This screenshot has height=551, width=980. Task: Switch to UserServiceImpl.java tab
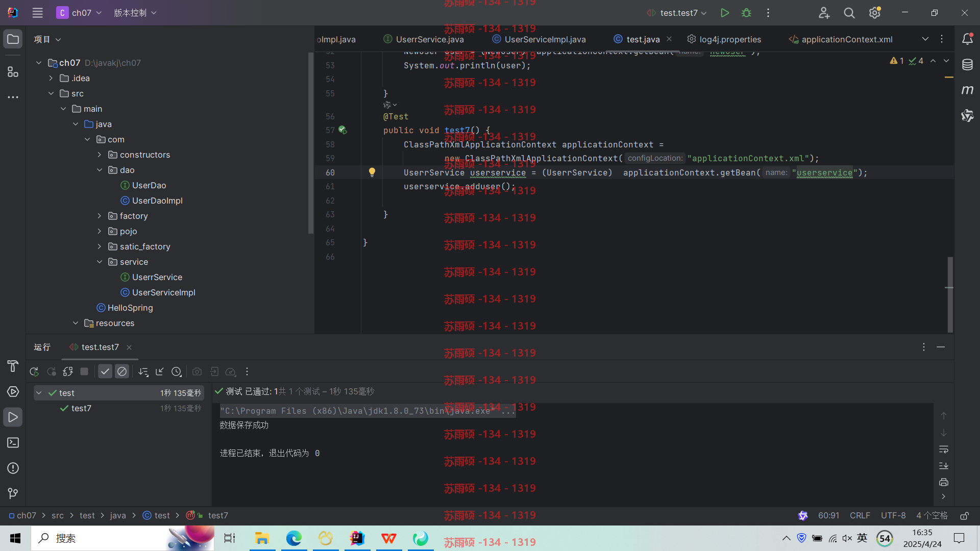coord(540,39)
